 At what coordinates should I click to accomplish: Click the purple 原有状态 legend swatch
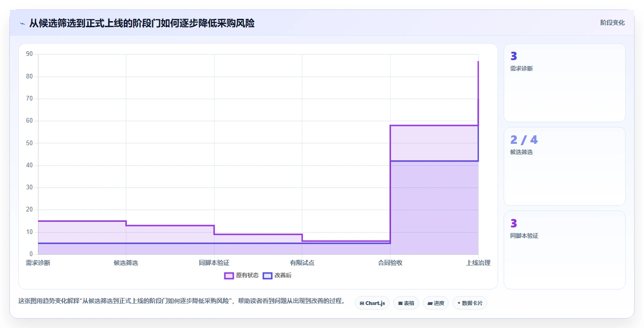coord(229,275)
